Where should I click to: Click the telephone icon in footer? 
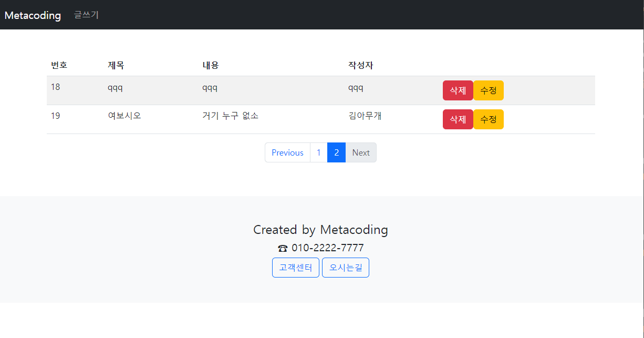pyautogui.click(x=283, y=249)
